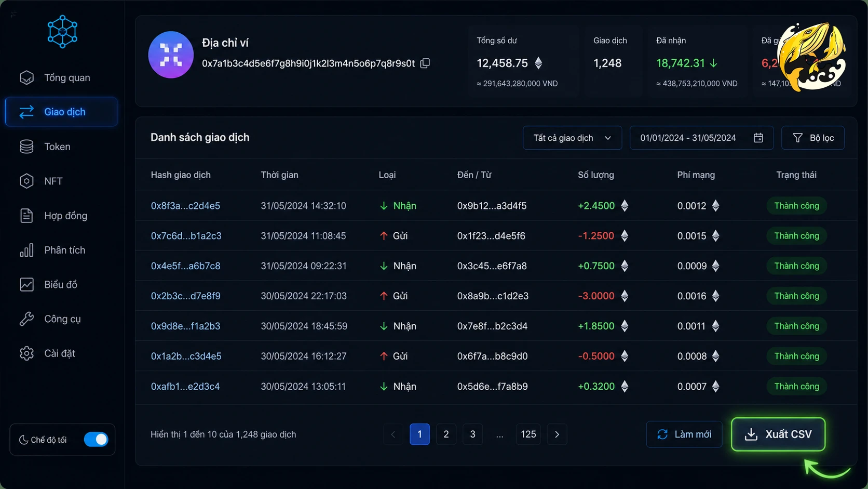Click the Số lượng column header
The image size is (868, 489).
point(595,175)
